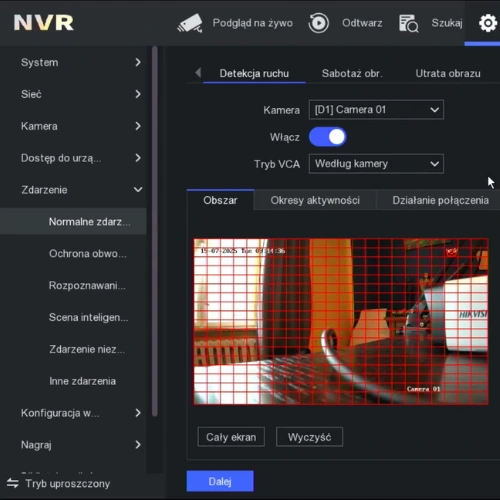Click the Tryb uproszczony swap icon
Screen dimensions: 500x500
point(13,483)
